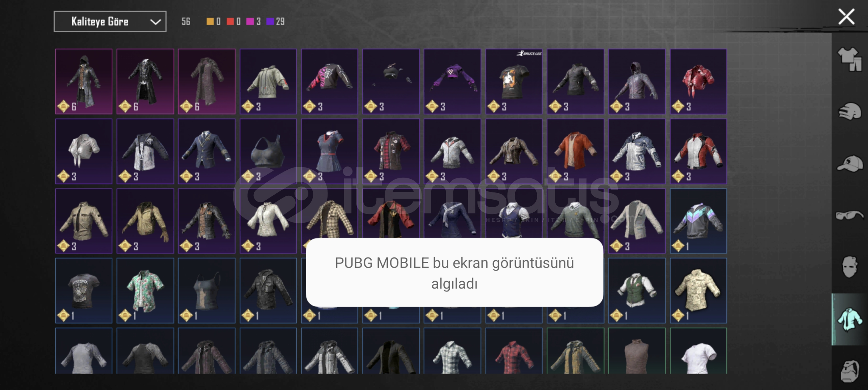868x390 pixels.
Task: Open the bottom face-with-glasses category icon
Action: click(x=850, y=371)
